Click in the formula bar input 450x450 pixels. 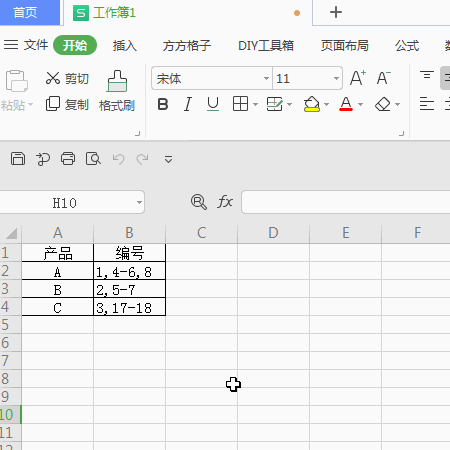point(346,202)
